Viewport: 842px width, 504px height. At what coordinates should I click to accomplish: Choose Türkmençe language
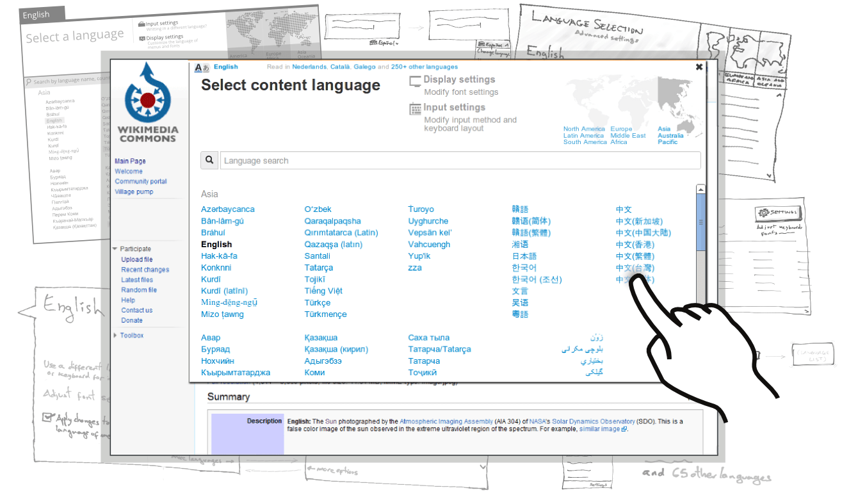coord(325,314)
